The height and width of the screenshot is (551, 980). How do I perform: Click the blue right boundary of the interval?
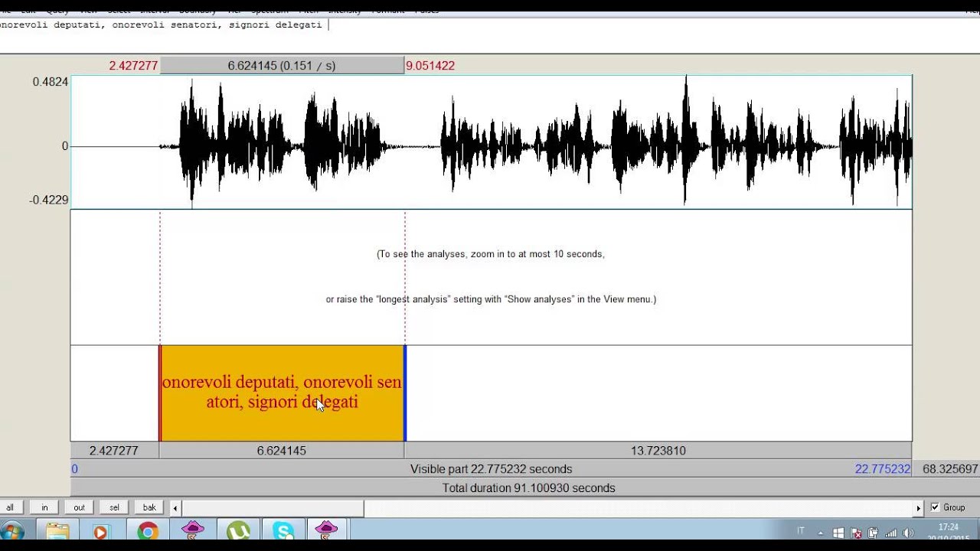pyautogui.click(x=405, y=393)
